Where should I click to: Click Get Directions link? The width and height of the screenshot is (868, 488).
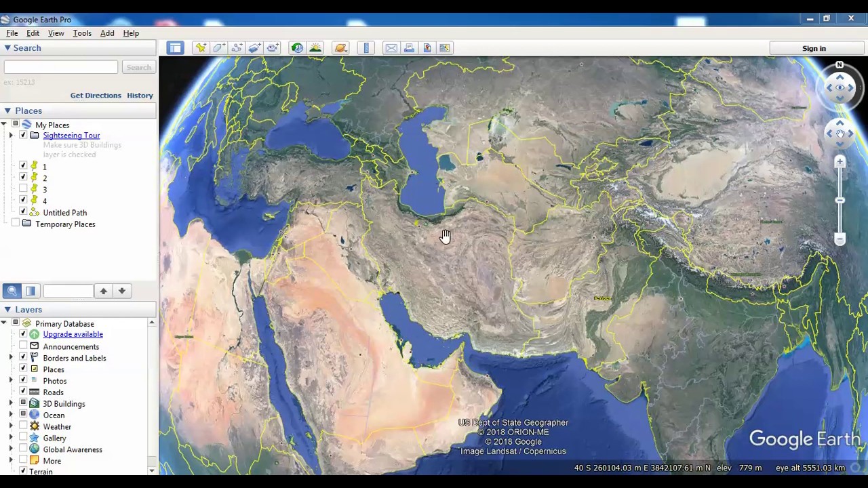pos(96,96)
